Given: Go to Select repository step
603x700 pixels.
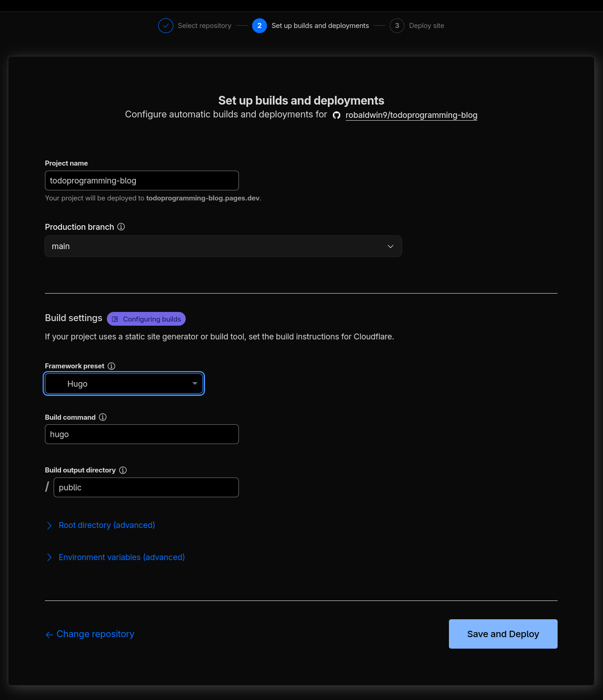Looking at the screenshot, I should (205, 26).
